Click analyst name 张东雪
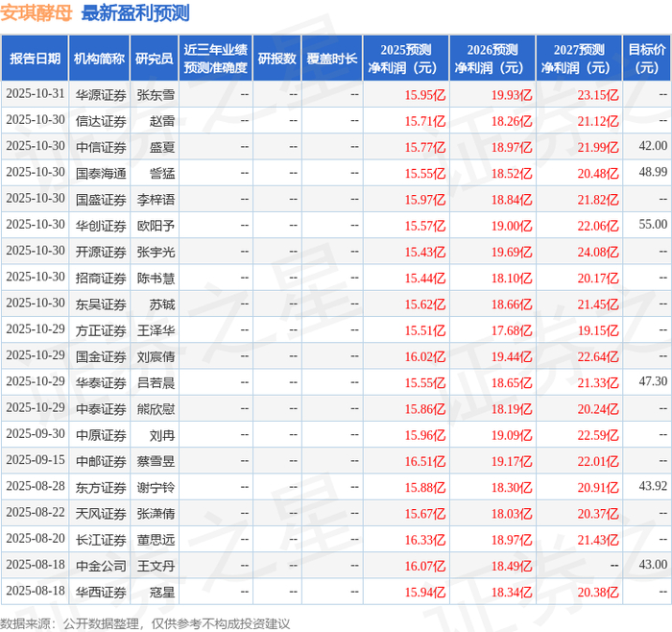The width and height of the screenshot is (672, 632). coord(156,95)
